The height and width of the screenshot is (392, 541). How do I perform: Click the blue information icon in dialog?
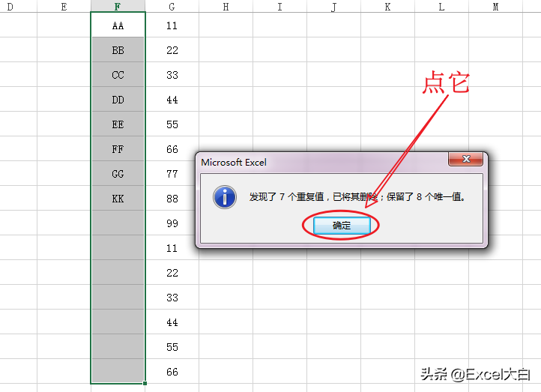pos(225,197)
